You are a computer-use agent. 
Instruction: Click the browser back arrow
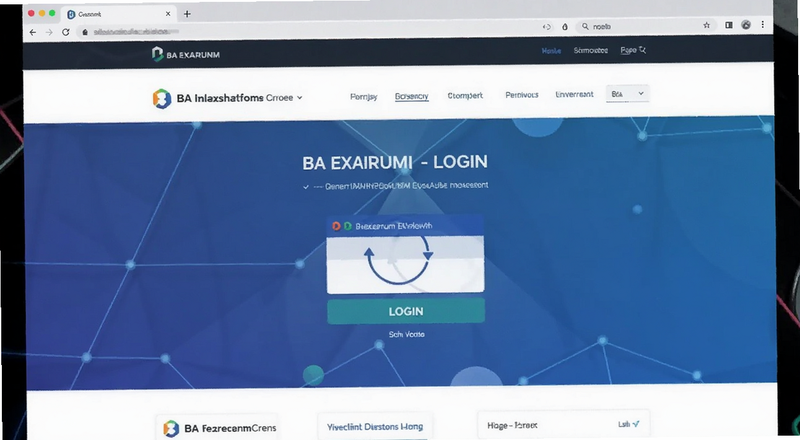tap(33, 32)
